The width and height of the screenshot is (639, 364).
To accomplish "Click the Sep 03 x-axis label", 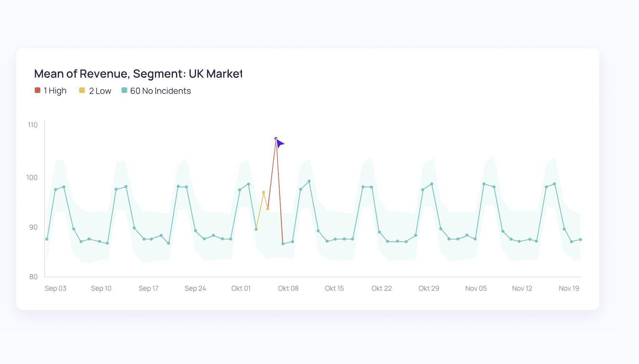I will [55, 288].
